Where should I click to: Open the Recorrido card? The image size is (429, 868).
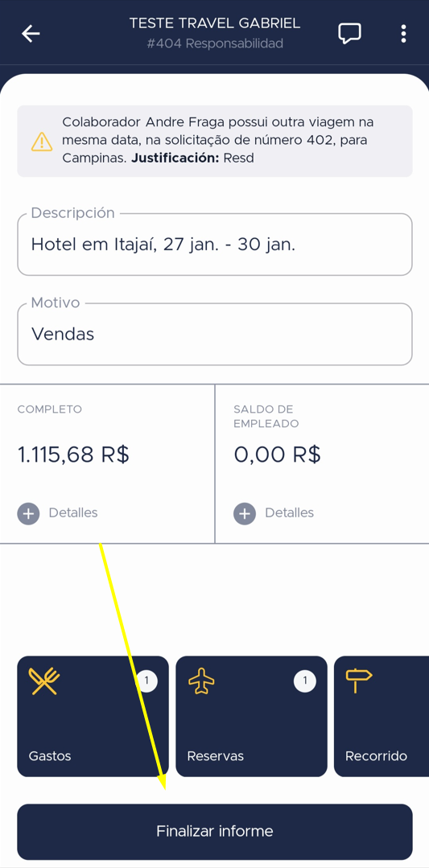coord(382,716)
